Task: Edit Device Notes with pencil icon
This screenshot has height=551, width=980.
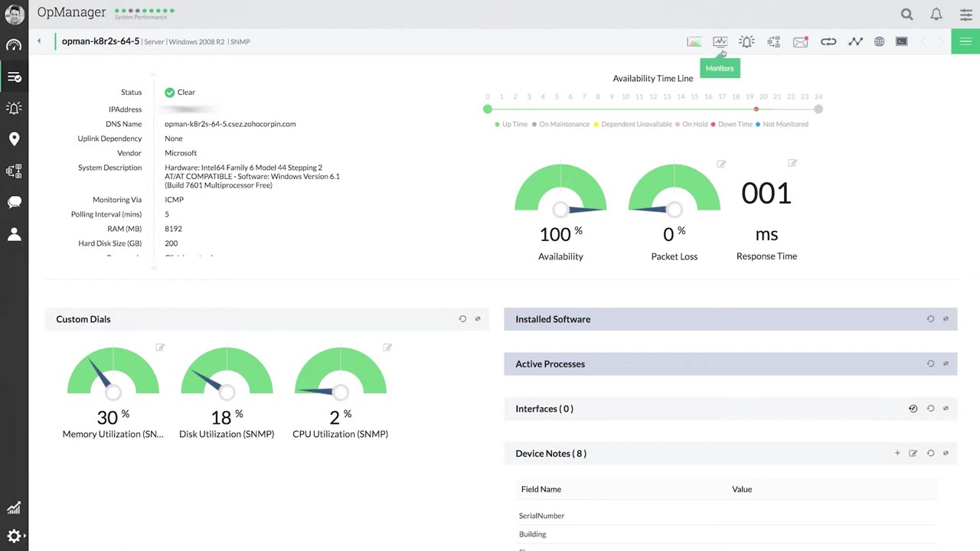Action: pos(913,453)
